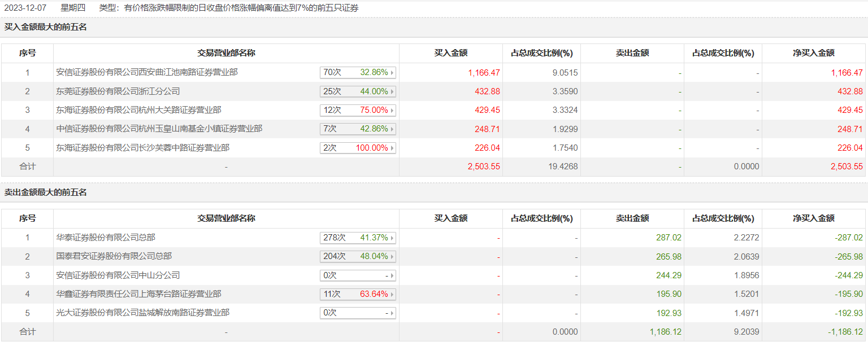This screenshot has width=868, height=342.
Task: Click sell amount 192.93 for 光大证券
Action: (x=669, y=313)
